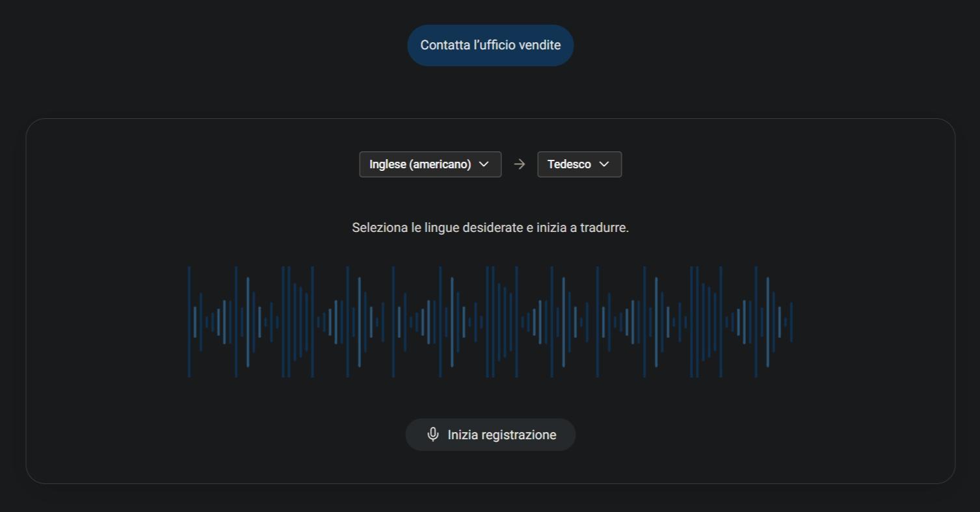Start recording with Inizia registrazione
This screenshot has width=980, height=512.
490,435
